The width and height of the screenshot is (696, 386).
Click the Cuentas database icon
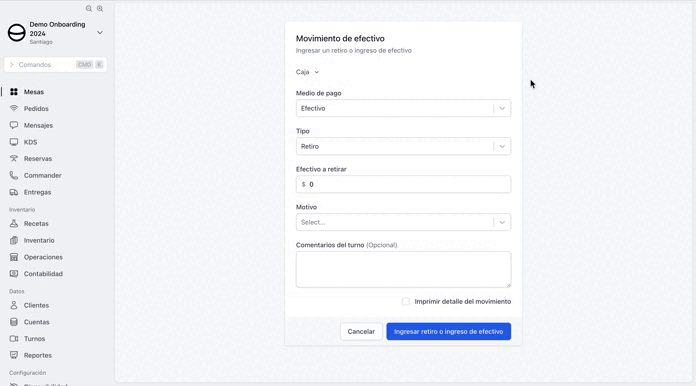(14, 322)
